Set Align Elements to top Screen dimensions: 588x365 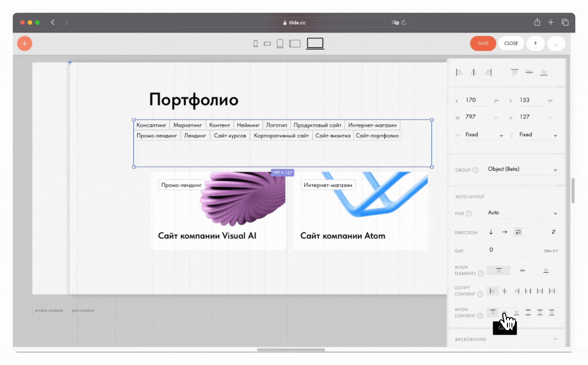[499, 271]
